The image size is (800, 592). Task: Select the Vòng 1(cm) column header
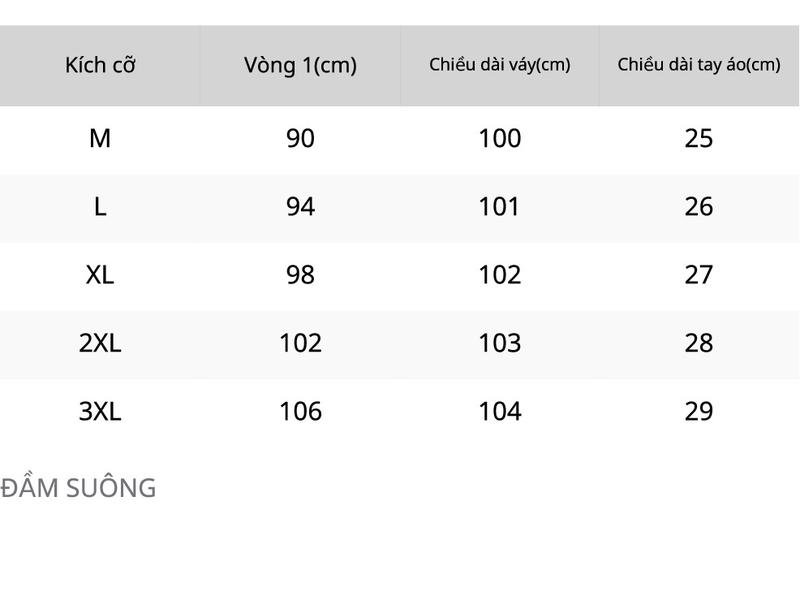[x=300, y=66]
